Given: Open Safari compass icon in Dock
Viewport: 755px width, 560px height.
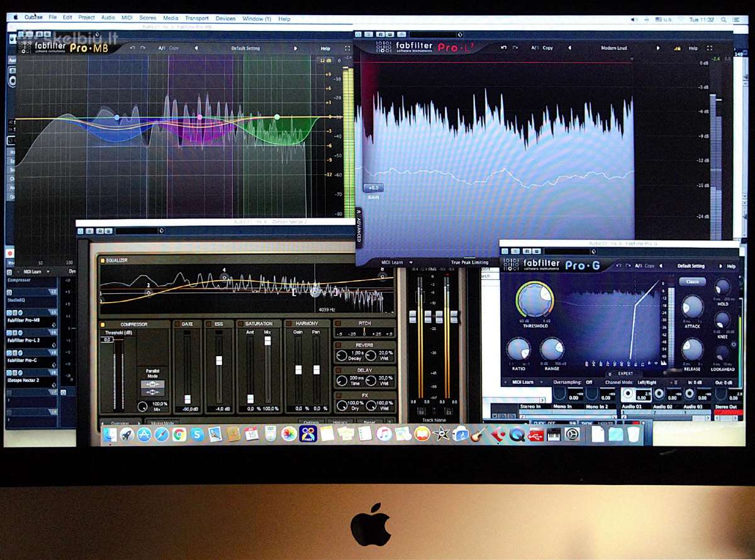Looking at the screenshot, I should pyautogui.click(x=162, y=434).
